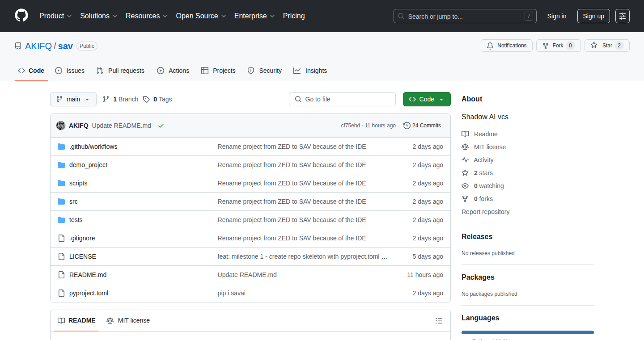Open the Pricing page
The height and width of the screenshot is (340, 644).
[294, 16]
